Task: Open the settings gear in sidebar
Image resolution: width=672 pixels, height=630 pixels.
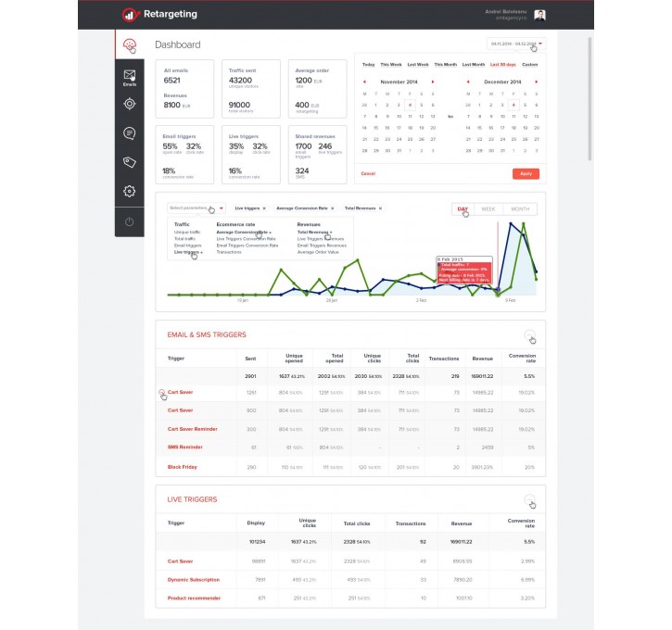Action: coord(130,191)
